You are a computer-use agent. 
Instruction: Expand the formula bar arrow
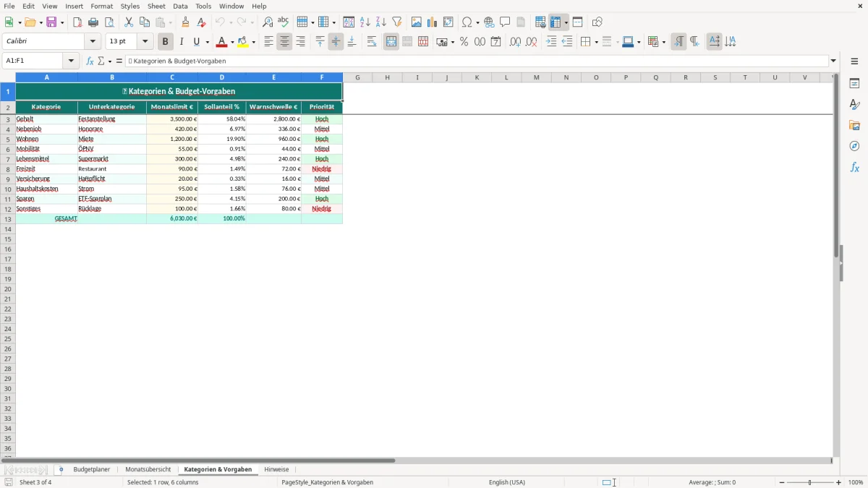pyautogui.click(x=833, y=61)
